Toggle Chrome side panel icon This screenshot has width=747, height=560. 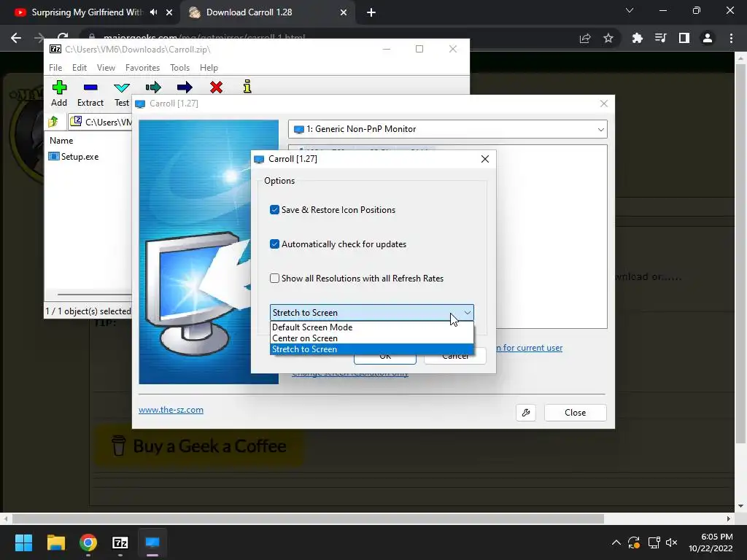(x=684, y=38)
